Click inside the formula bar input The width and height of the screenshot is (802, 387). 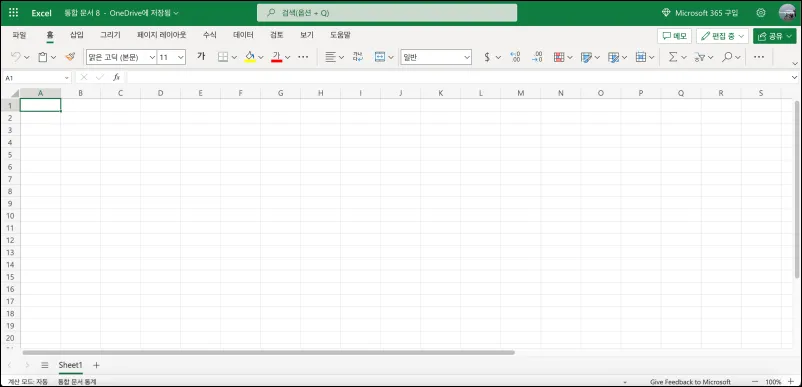click(458, 77)
